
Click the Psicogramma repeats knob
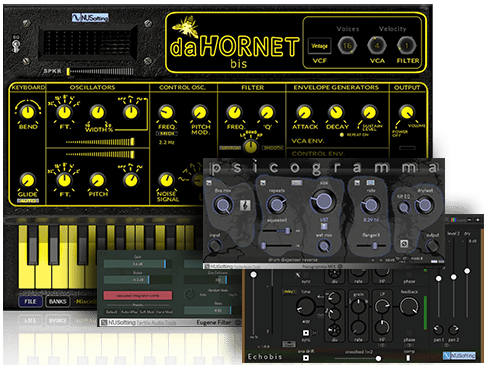276,205
